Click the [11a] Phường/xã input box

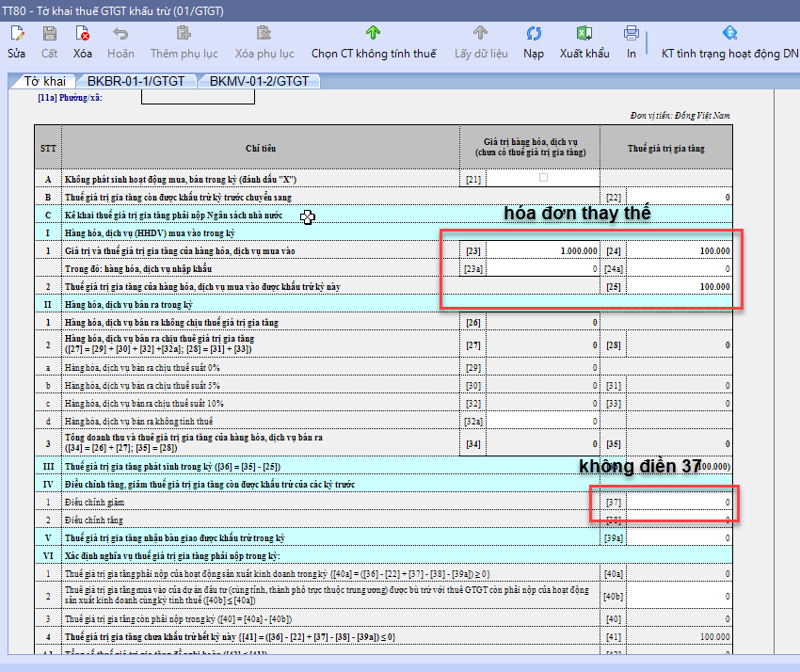pyautogui.click(x=198, y=97)
